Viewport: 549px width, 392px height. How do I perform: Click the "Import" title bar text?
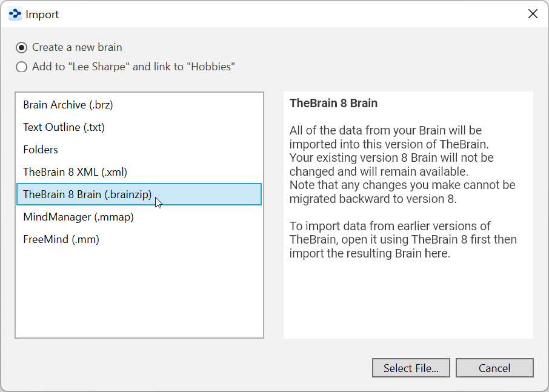click(42, 14)
